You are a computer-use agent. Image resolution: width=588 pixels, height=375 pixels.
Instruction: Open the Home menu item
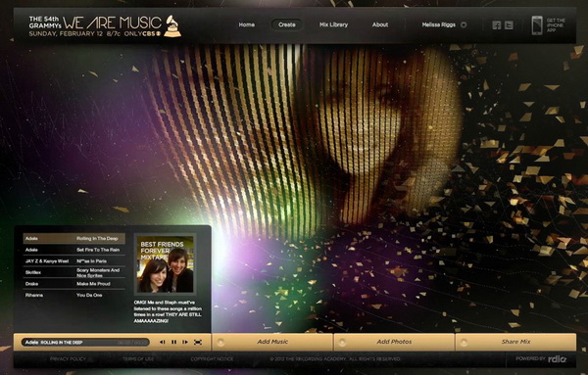coord(247,24)
